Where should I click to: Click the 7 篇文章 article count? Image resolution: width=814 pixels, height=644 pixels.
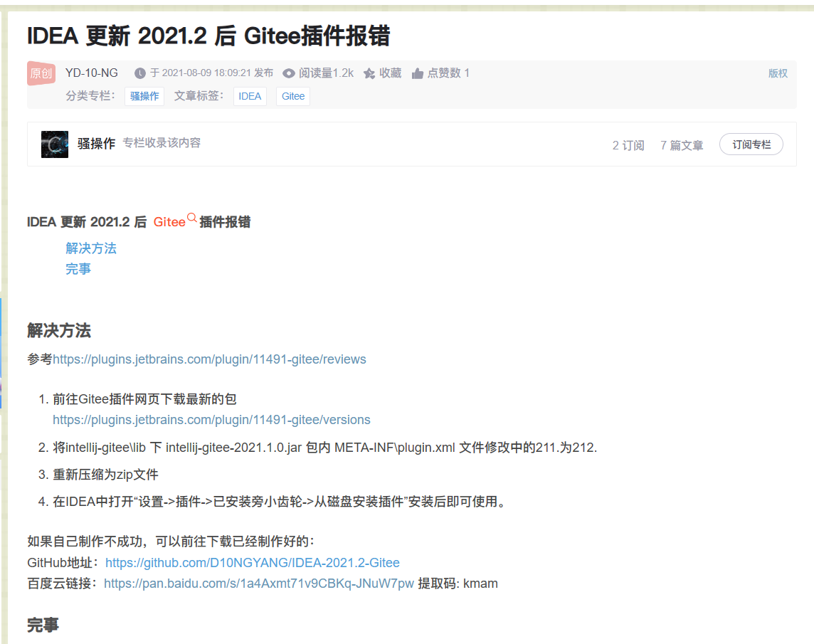682,145
